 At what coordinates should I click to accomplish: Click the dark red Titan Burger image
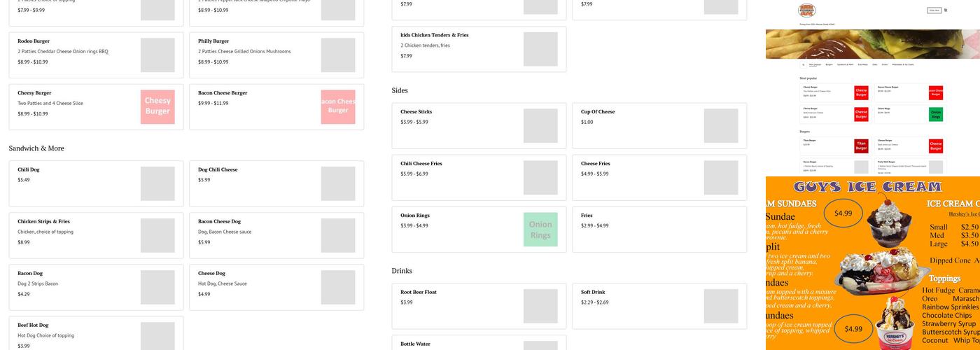tap(861, 146)
